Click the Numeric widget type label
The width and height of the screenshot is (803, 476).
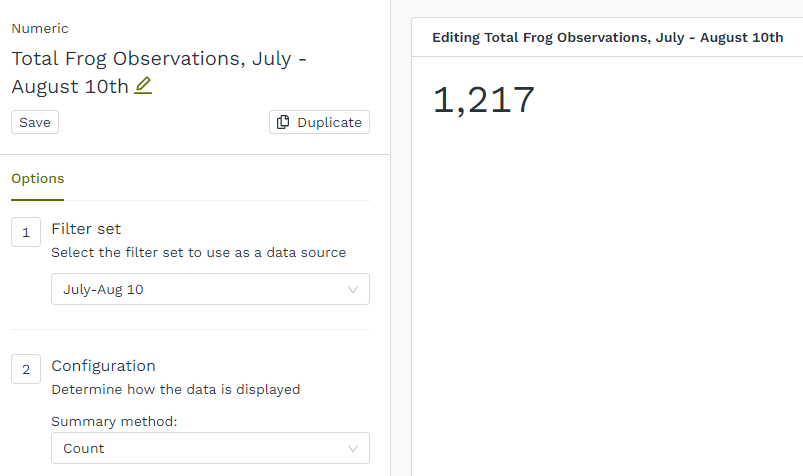point(40,29)
